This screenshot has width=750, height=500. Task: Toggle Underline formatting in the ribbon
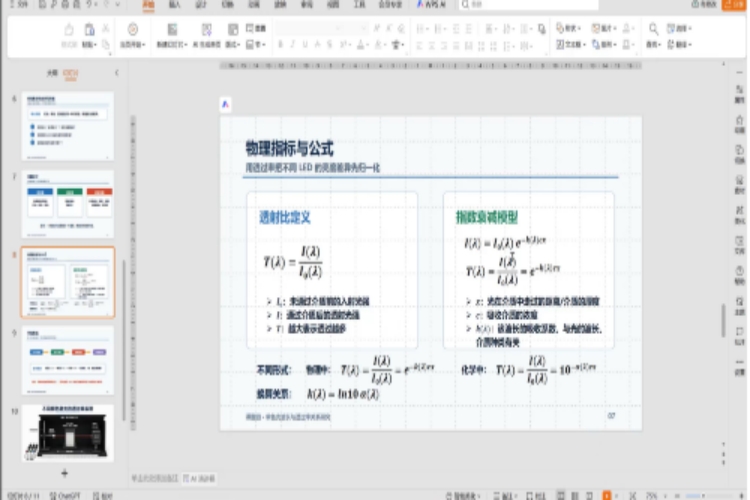(x=305, y=44)
